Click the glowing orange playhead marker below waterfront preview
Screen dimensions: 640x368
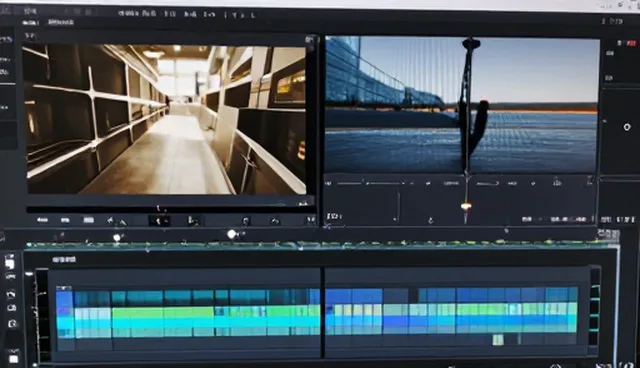pyautogui.click(x=466, y=206)
